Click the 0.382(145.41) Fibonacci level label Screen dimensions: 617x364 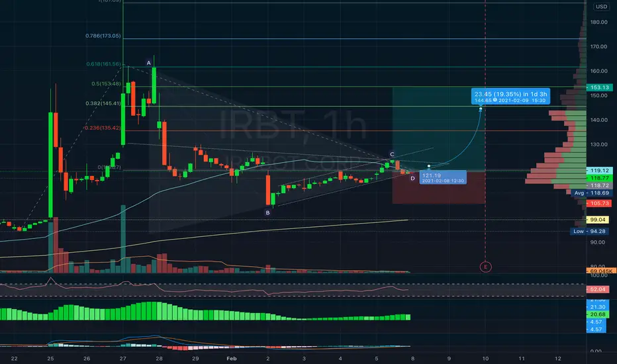tap(103, 103)
